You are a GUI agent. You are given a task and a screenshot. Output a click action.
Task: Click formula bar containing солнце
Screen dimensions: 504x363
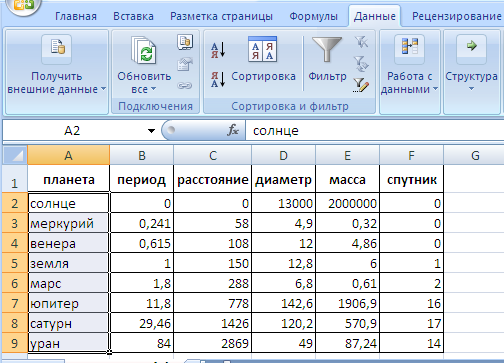[375, 131]
